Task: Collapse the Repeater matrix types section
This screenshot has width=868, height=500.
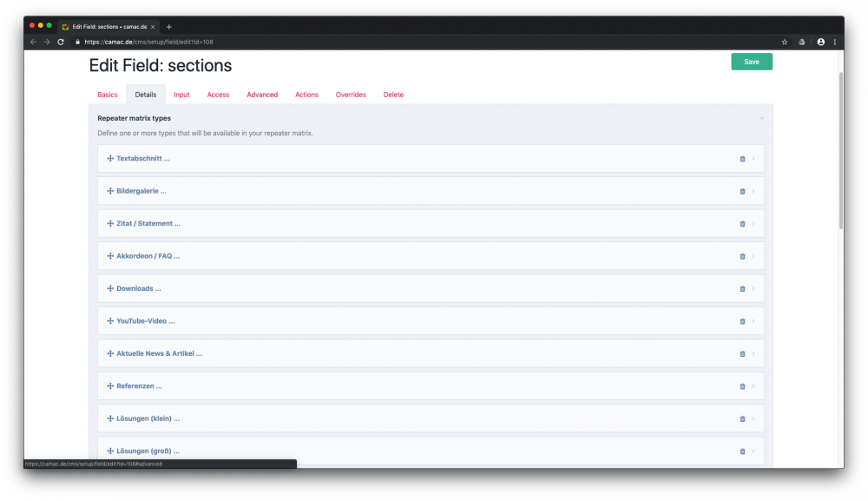Action: click(761, 118)
